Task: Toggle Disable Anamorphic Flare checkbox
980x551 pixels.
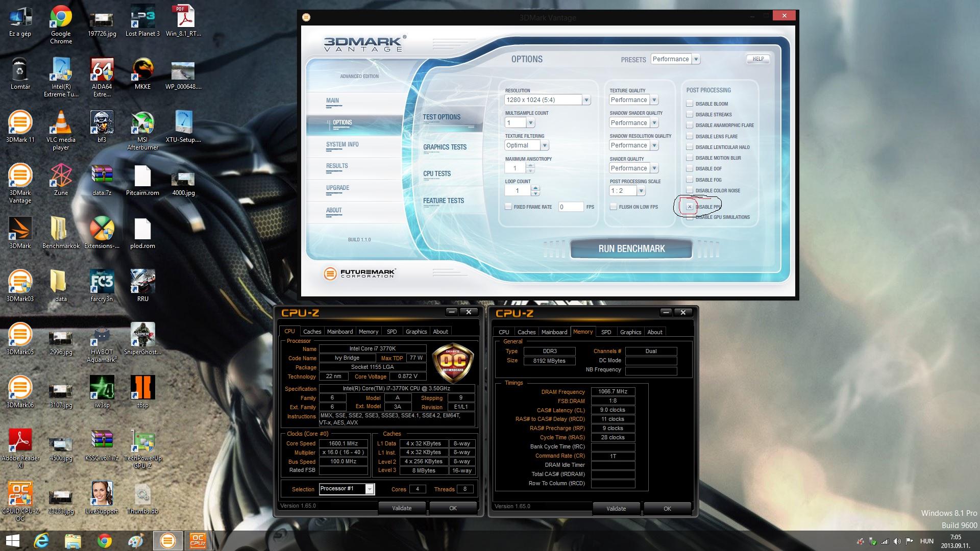Action: [x=690, y=125]
